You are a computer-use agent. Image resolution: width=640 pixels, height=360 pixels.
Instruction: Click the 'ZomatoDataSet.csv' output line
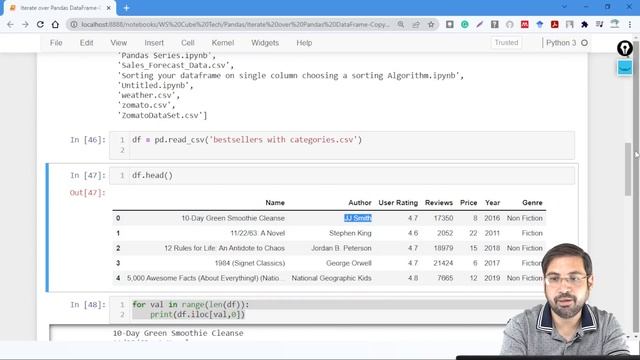162,116
